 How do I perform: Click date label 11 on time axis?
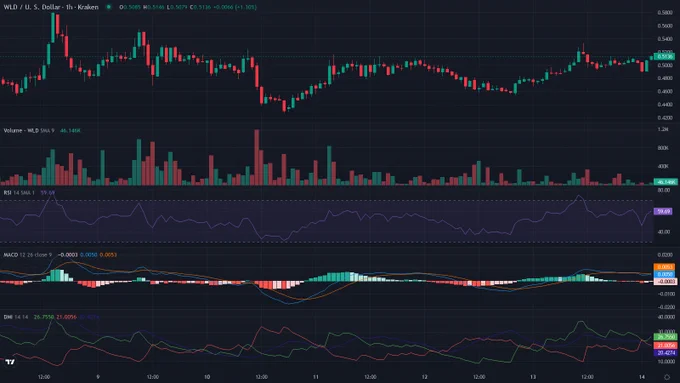point(315,377)
